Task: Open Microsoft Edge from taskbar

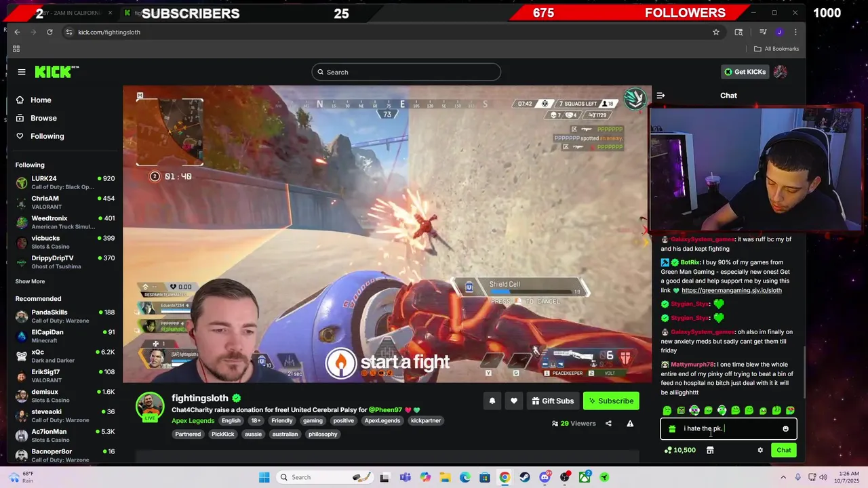Action: 465,477
